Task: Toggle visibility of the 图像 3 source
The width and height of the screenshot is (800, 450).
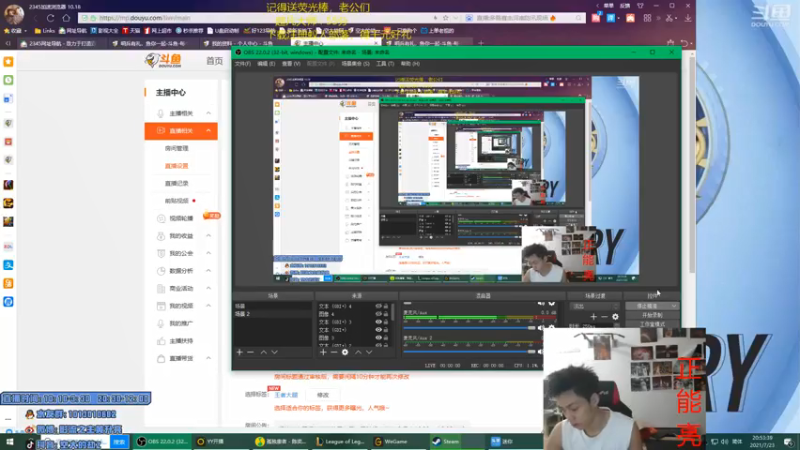Action: [378, 338]
